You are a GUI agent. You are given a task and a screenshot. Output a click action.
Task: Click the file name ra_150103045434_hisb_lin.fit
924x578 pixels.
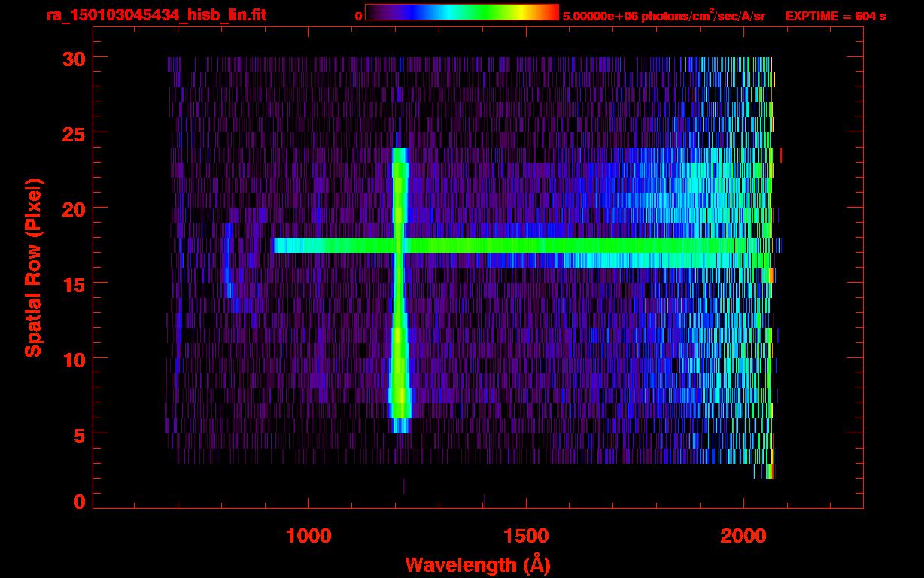(x=156, y=15)
